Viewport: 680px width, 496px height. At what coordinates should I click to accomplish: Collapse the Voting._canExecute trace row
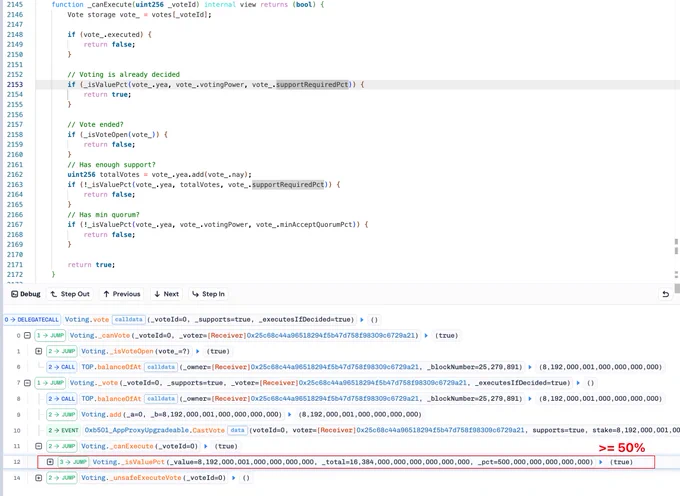38,446
